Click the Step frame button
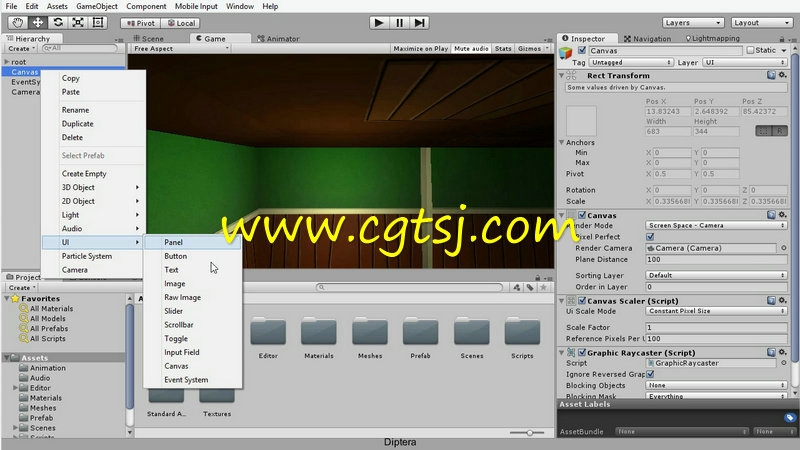800x450 pixels. pyautogui.click(x=419, y=22)
